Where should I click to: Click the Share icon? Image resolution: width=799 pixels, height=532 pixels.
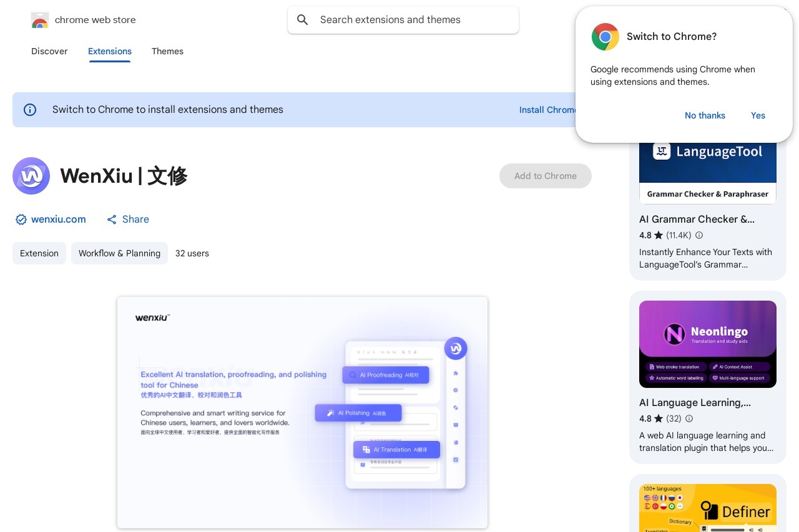(x=112, y=220)
